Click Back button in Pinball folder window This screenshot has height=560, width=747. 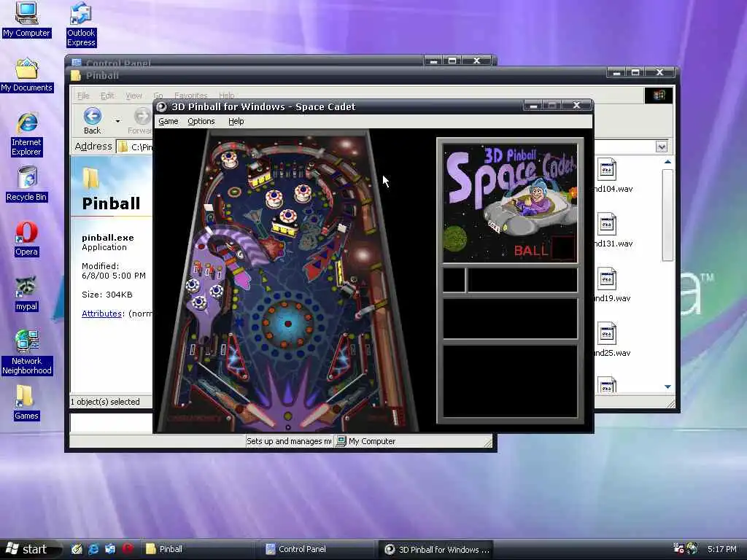coord(92,121)
